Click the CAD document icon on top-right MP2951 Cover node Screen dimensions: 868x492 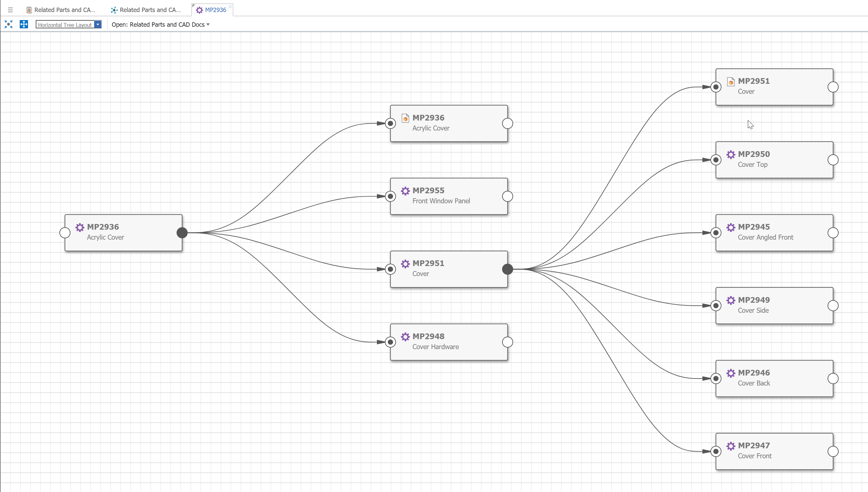coord(730,81)
